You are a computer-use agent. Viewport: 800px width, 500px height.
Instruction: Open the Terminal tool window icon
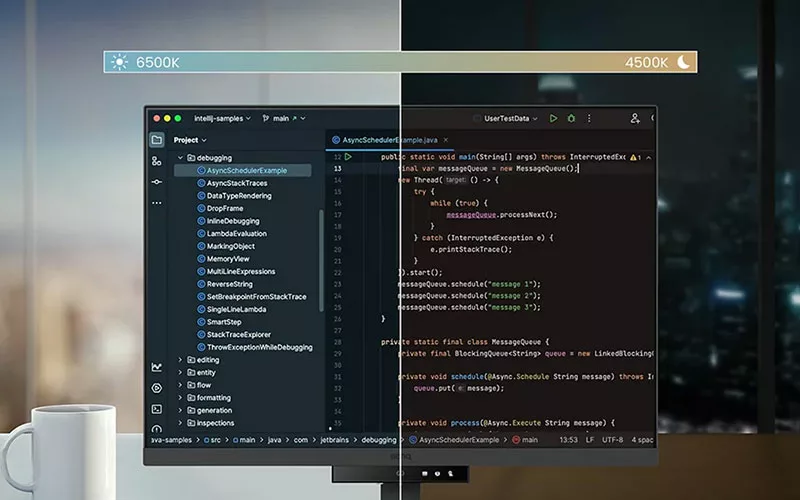[x=157, y=409]
